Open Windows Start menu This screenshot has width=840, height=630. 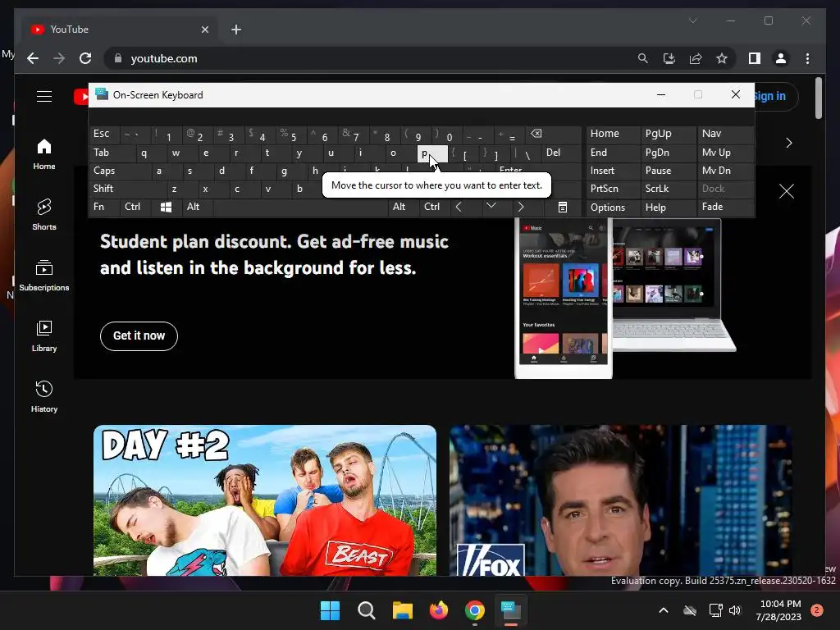pos(330,610)
